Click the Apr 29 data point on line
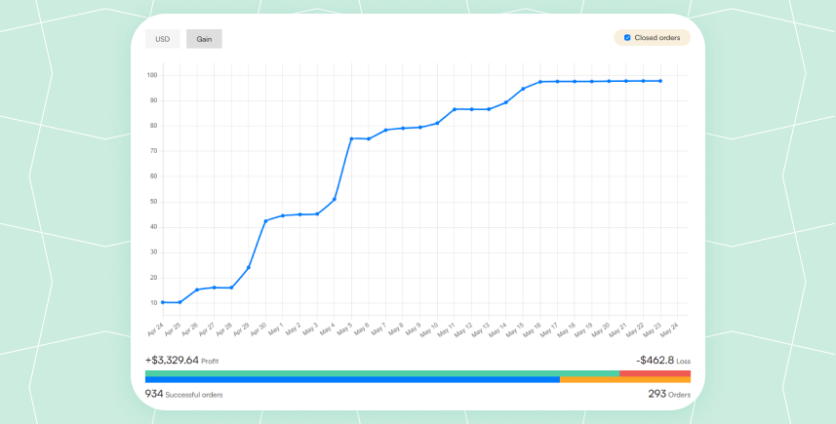The image size is (836, 424). coord(248,267)
